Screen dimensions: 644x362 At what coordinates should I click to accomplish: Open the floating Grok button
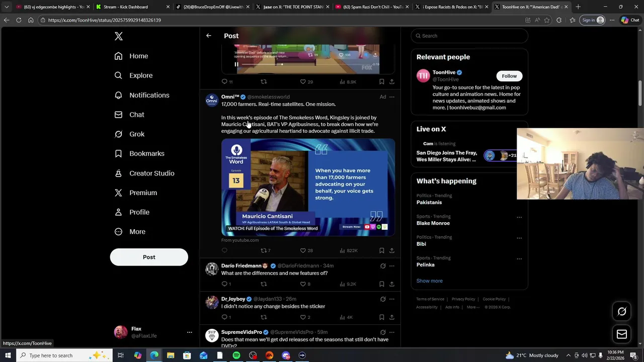click(x=622, y=312)
